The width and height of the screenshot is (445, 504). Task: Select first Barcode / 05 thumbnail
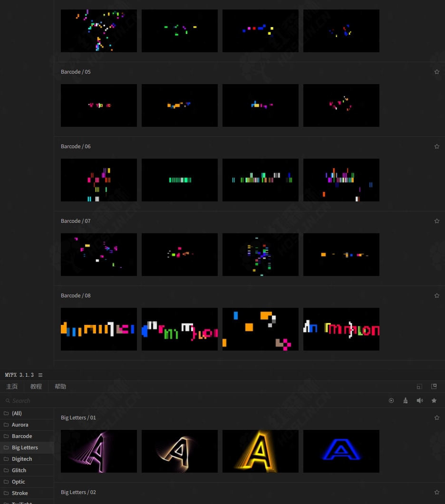pyautogui.click(x=99, y=105)
